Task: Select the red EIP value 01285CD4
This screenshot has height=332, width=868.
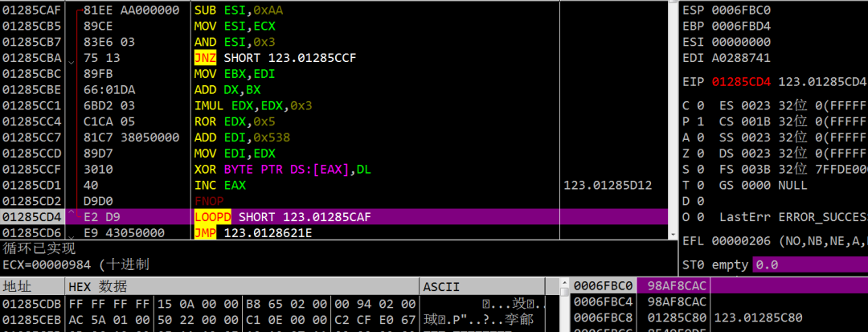Action: (x=741, y=82)
